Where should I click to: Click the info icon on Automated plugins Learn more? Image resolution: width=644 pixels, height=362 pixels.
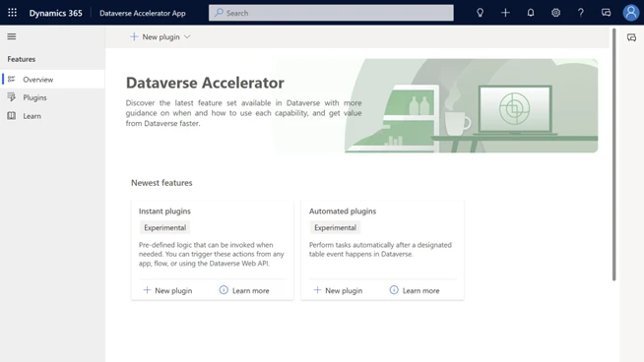point(394,290)
